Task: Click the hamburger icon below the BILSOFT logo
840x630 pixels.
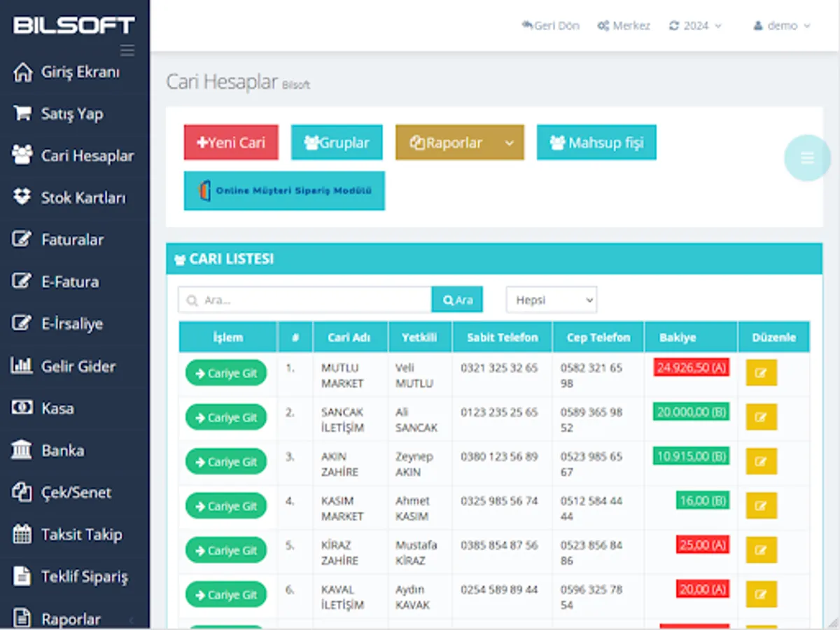Action: click(x=127, y=50)
